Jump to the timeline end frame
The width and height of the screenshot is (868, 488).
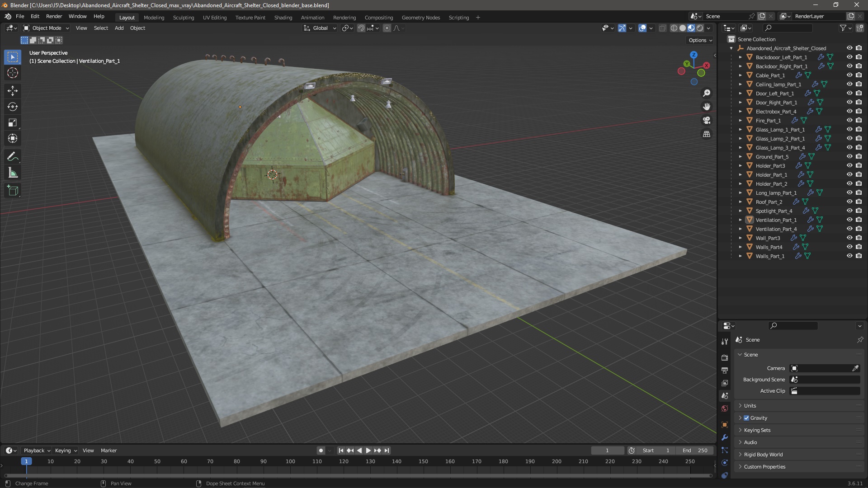387,450
